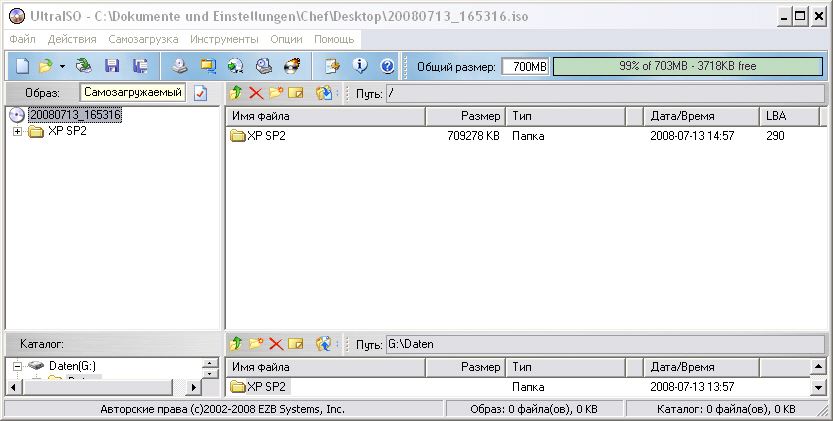This screenshot has height=421, width=833.
Task: Click the Mount to virtual drive icon
Action: [x=264, y=66]
